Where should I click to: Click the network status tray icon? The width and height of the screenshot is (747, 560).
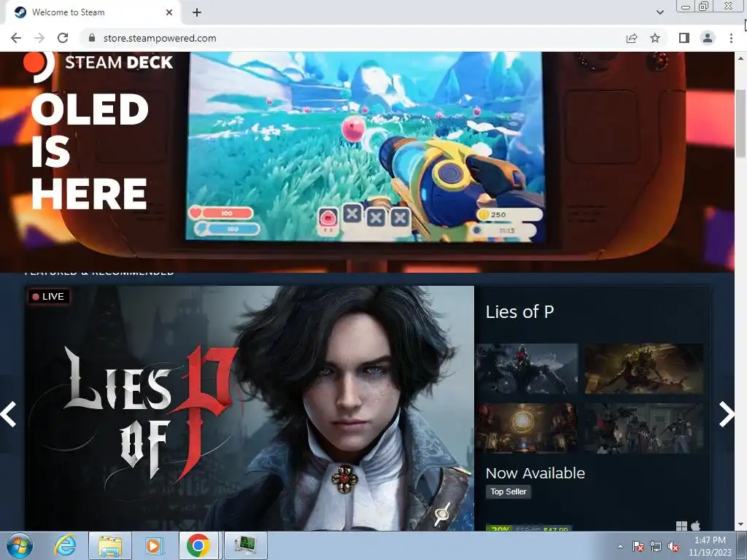(x=656, y=546)
